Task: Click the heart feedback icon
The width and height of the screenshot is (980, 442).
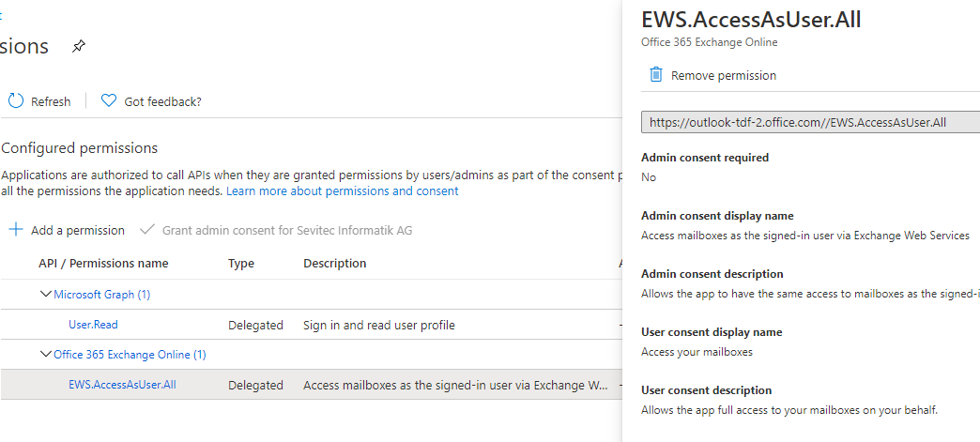Action: (x=108, y=100)
